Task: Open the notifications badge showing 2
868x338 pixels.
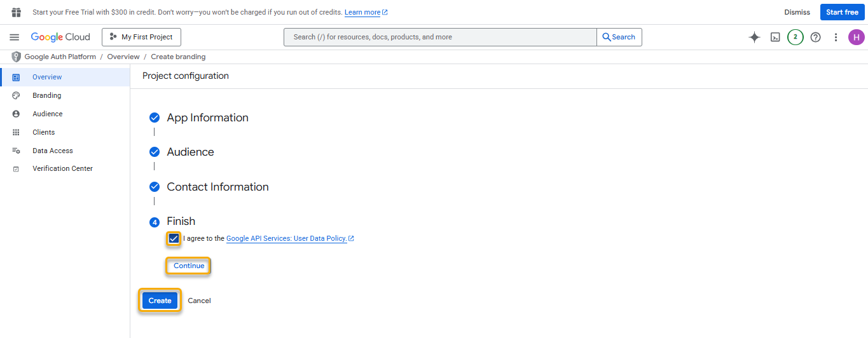Action: [x=795, y=37]
